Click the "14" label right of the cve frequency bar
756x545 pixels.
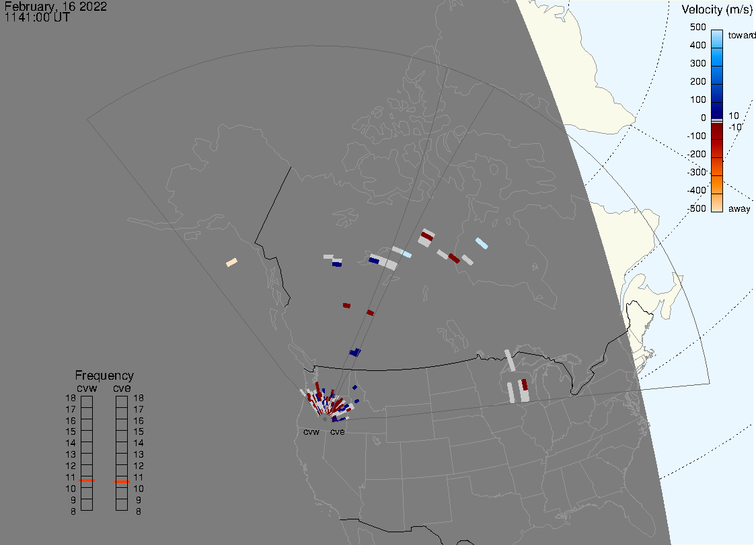[x=139, y=444]
